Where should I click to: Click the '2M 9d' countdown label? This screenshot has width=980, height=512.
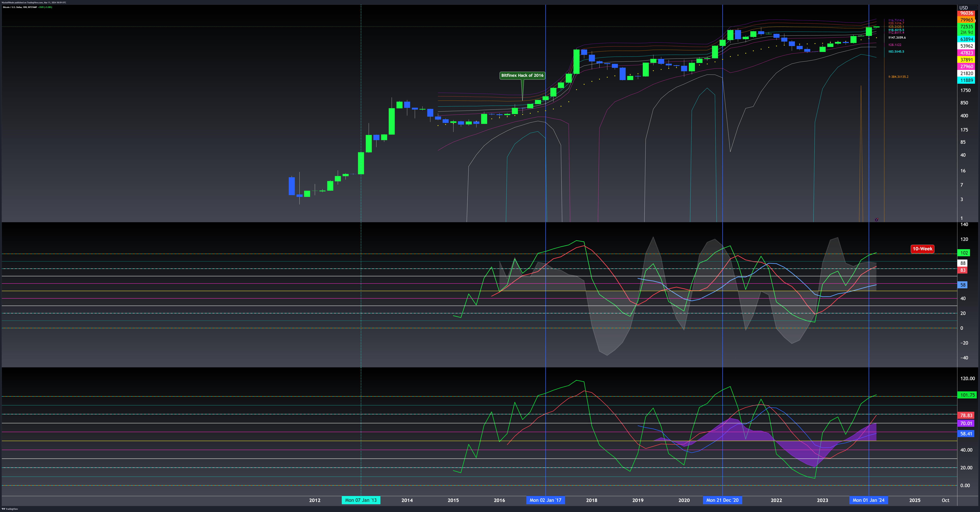coord(967,33)
